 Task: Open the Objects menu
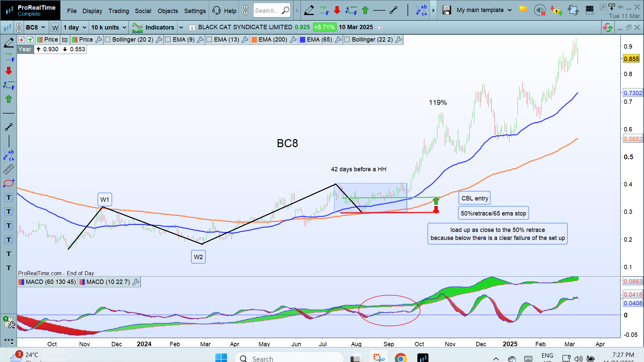click(168, 11)
